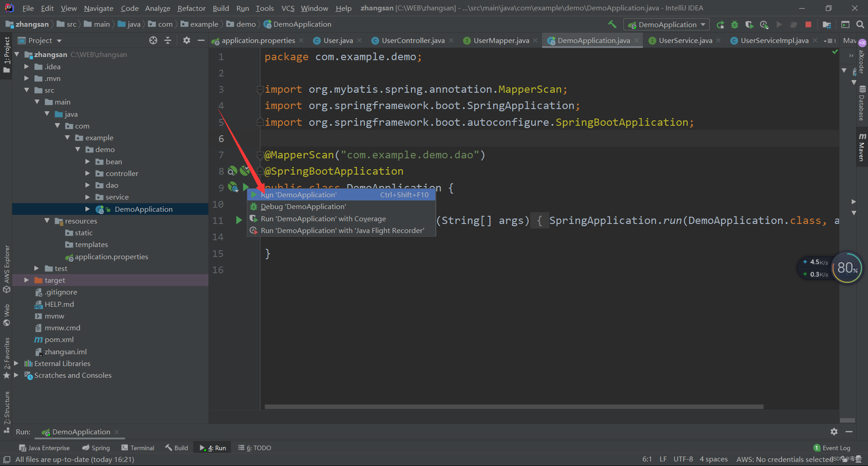Click the run gutter arrow on line 11

pyautogui.click(x=239, y=220)
